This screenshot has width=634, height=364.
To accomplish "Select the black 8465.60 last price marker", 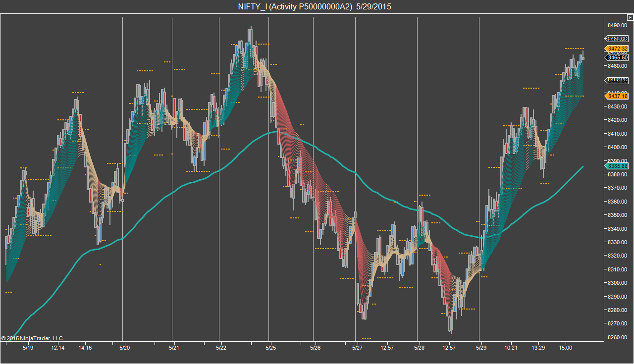I will (x=618, y=57).
